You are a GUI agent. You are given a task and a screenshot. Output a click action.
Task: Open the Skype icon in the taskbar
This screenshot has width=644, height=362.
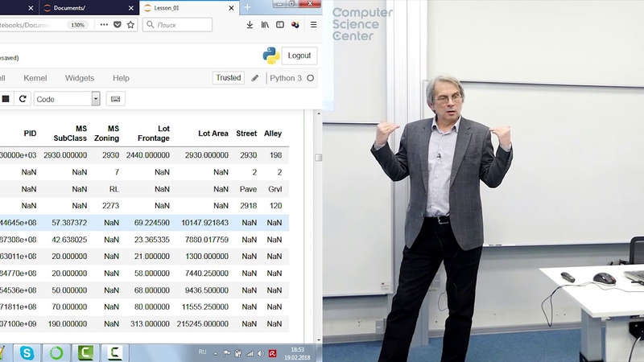point(27,352)
